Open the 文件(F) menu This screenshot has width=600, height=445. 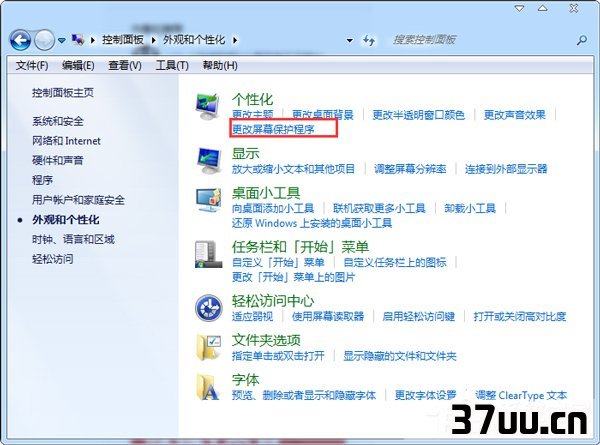coord(32,65)
